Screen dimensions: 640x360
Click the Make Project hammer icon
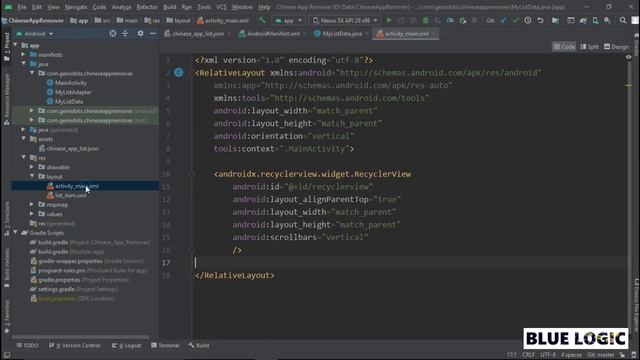point(262,20)
